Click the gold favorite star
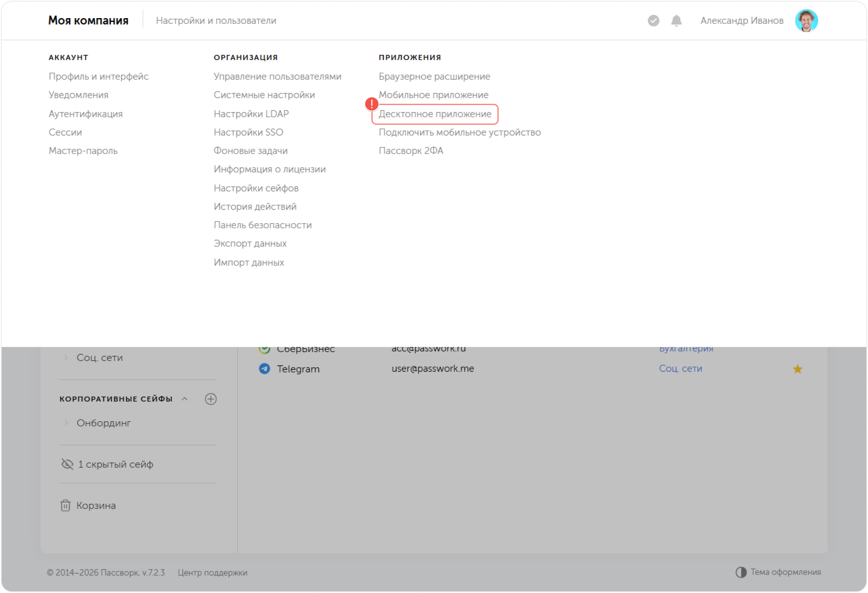The height and width of the screenshot is (593, 868). pos(798,369)
